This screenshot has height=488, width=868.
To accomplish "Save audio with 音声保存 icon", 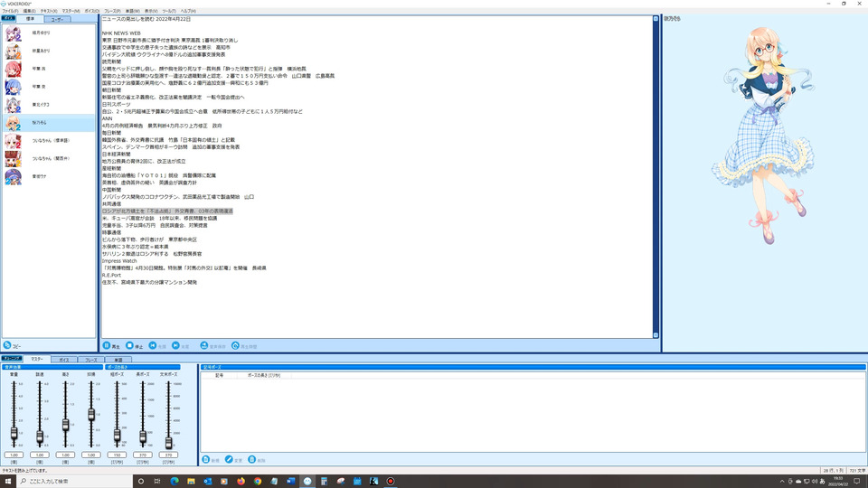I will point(204,346).
